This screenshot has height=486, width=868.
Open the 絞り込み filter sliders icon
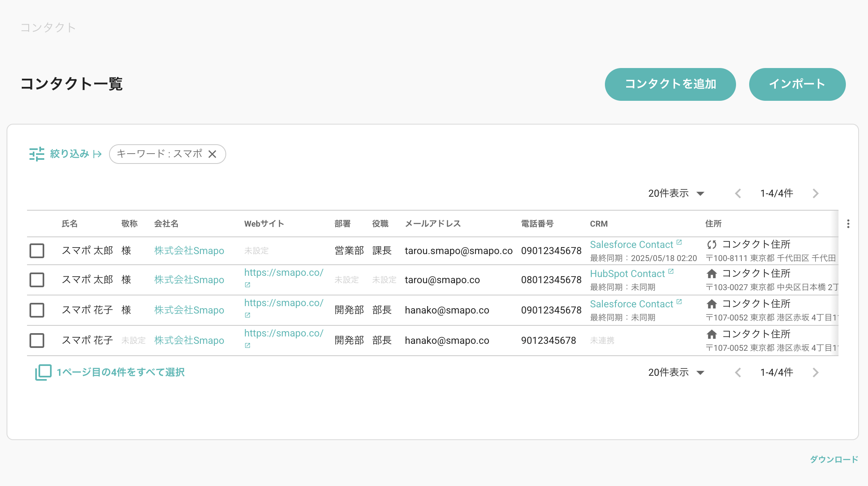point(36,154)
